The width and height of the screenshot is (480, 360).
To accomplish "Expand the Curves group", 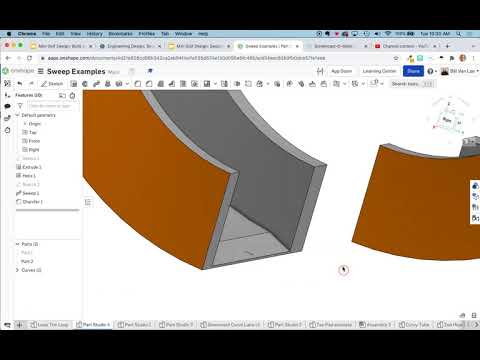I will (18, 270).
